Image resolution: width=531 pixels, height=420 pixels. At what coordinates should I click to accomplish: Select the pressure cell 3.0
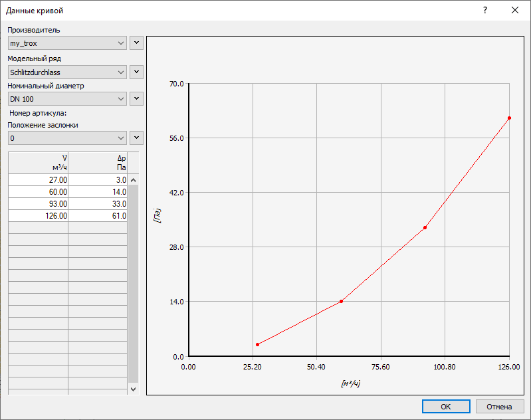point(98,180)
